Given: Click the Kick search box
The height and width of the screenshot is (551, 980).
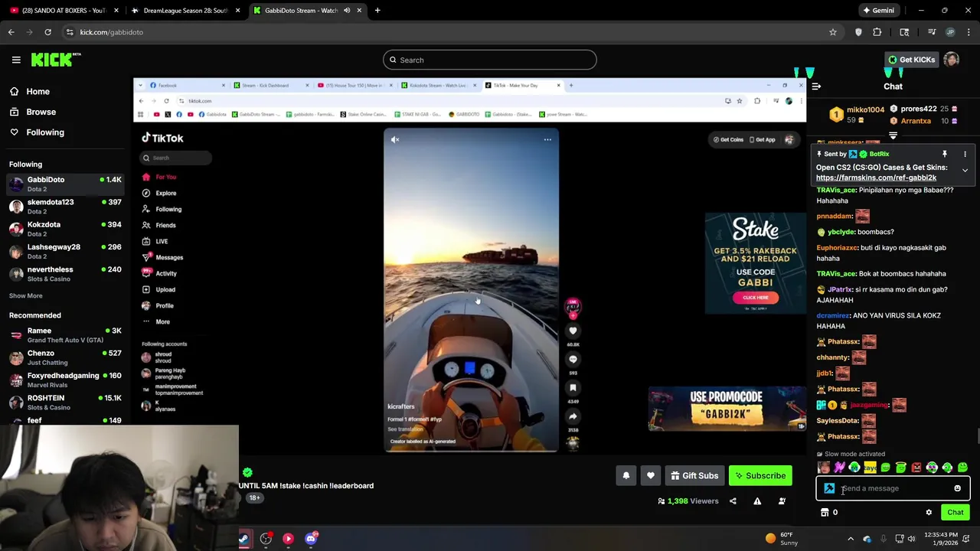Looking at the screenshot, I should pyautogui.click(x=490, y=60).
